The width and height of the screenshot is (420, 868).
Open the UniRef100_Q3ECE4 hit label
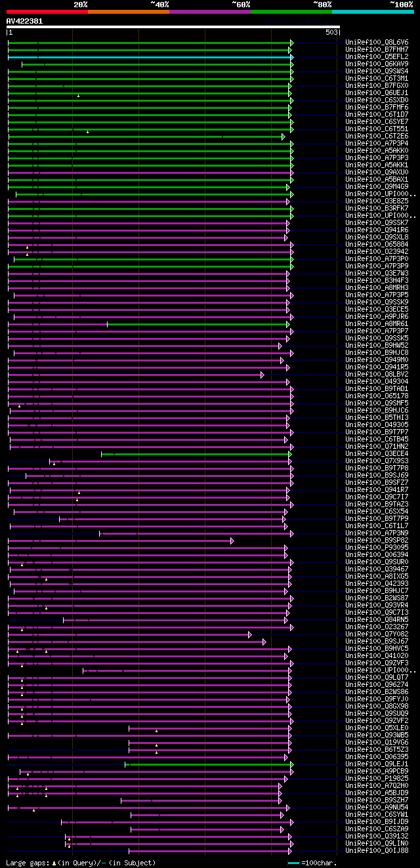(x=377, y=454)
